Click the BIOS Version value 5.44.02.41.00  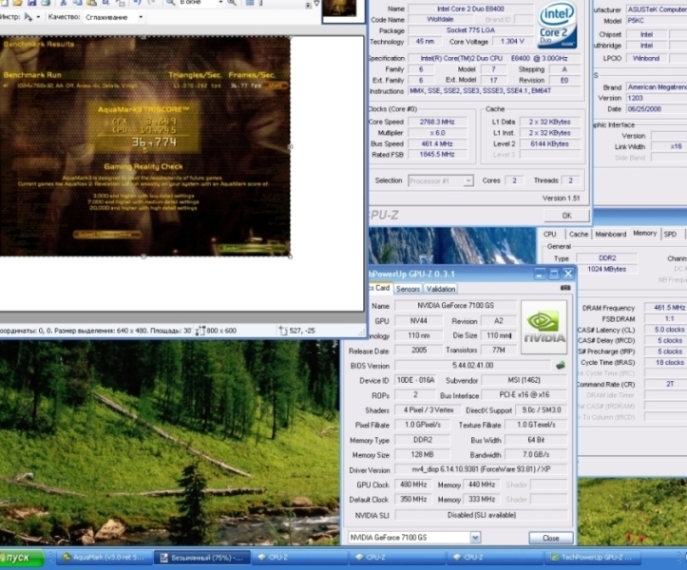click(473, 365)
